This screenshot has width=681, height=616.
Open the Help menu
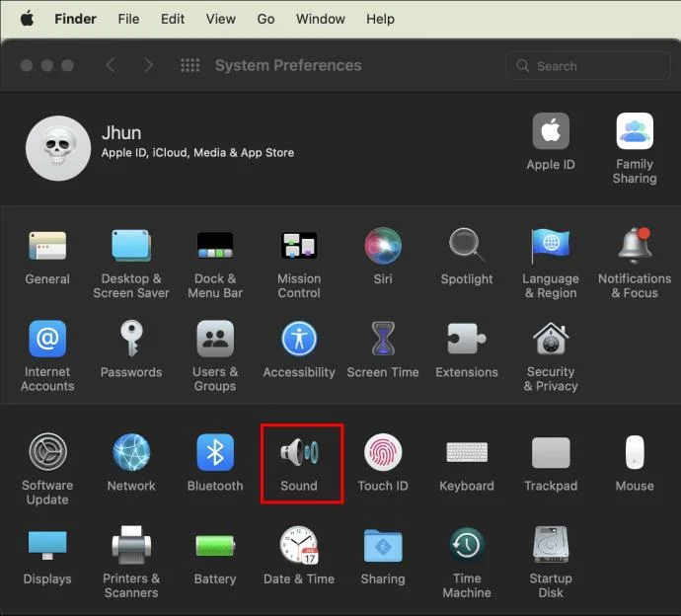(380, 19)
